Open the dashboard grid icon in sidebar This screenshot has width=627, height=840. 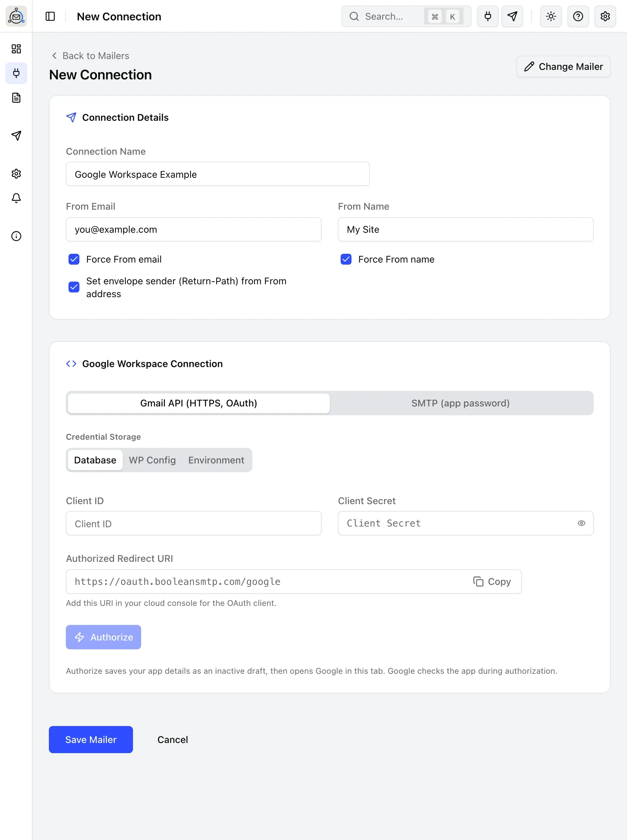coord(16,49)
